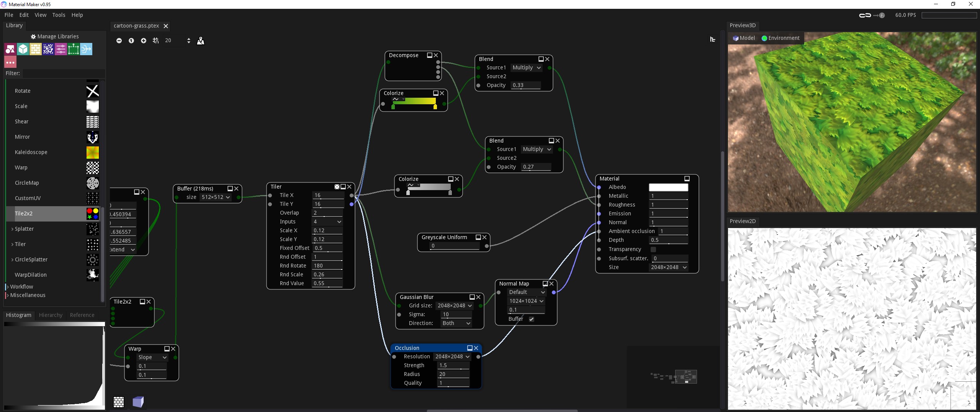The image size is (980, 412).
Task: Click the grid snap icon in graph toolbar
Action: pos(155,41)
